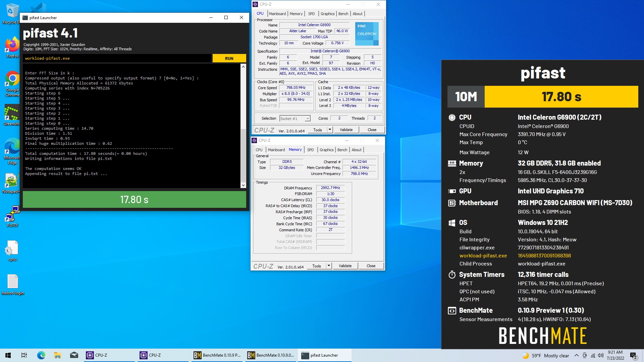Click DRAM Frequency value 2992.7 MHz

pyautogui.click(x=330, y=188)
